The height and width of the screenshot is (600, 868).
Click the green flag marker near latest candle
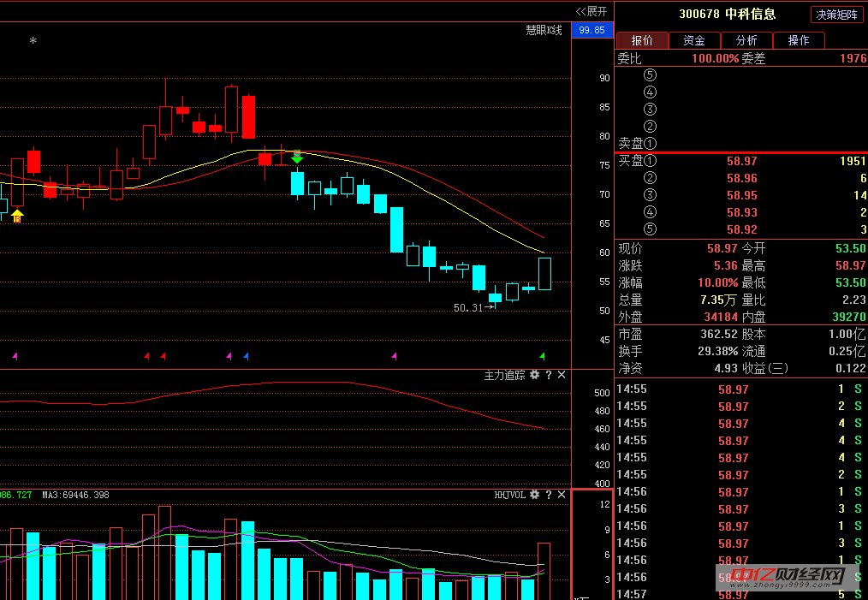(542, 355)
